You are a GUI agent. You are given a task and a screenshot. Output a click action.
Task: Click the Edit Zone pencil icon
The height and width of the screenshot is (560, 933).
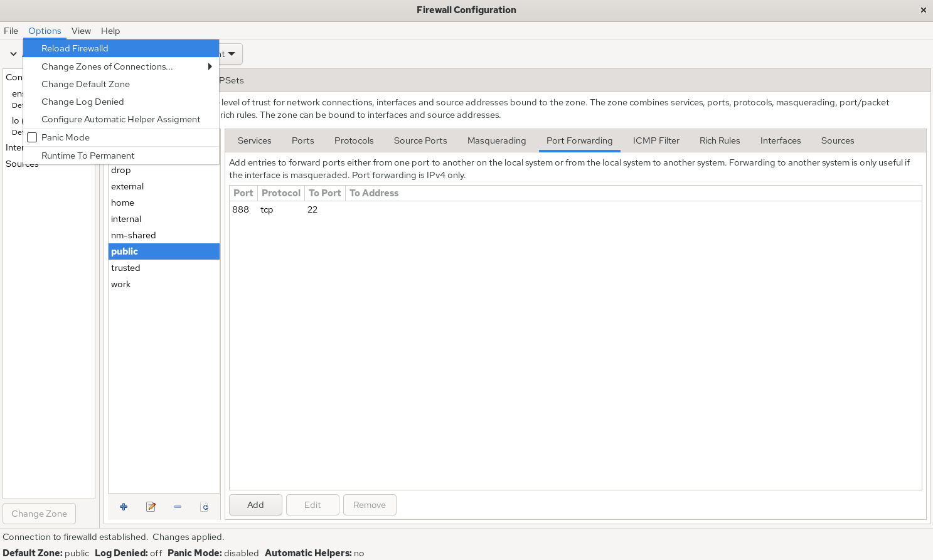point(151,507)
